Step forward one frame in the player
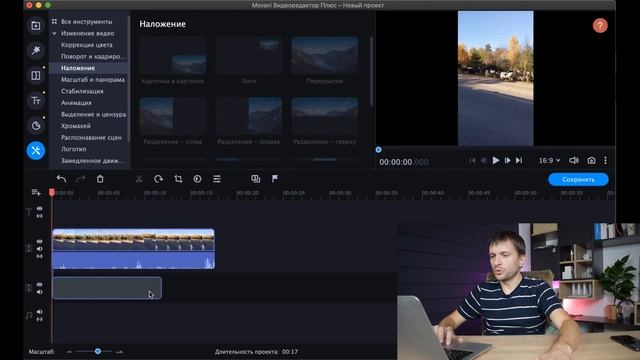Image resolution: width=640 pixels, height=360 pixels. coord(507,160)
